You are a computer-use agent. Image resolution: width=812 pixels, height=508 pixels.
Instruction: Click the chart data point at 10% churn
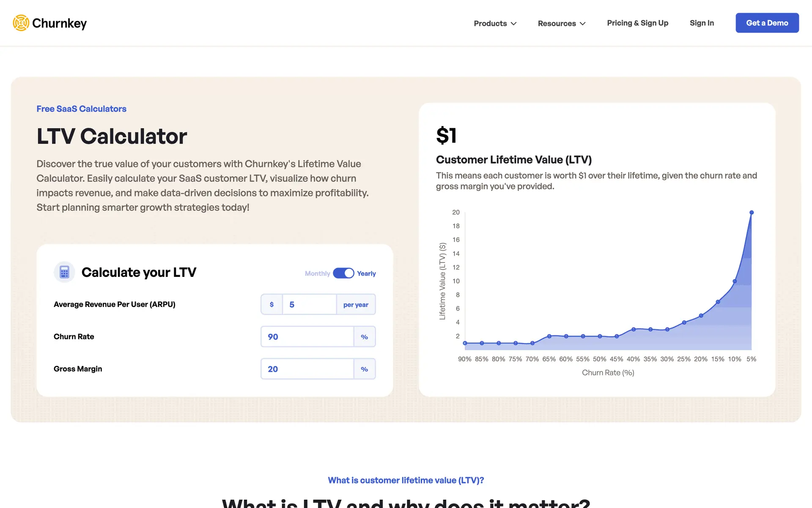[x=735, y=281]
